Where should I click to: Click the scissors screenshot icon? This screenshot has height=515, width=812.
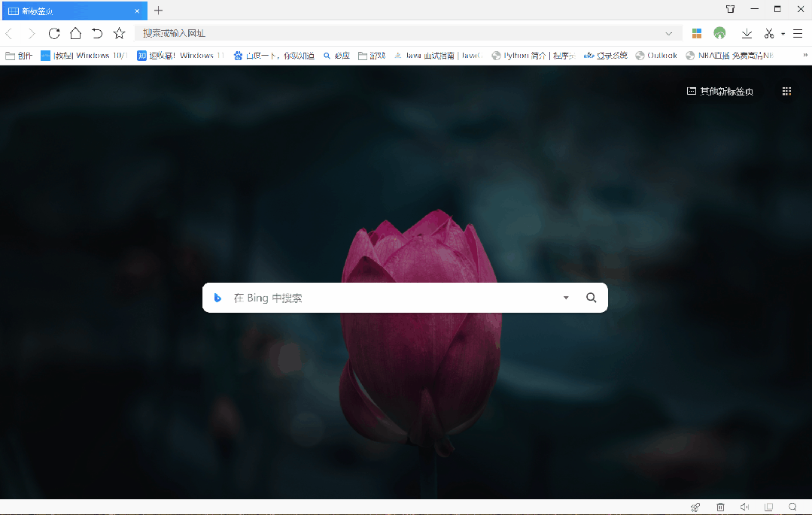coord(769,34)
